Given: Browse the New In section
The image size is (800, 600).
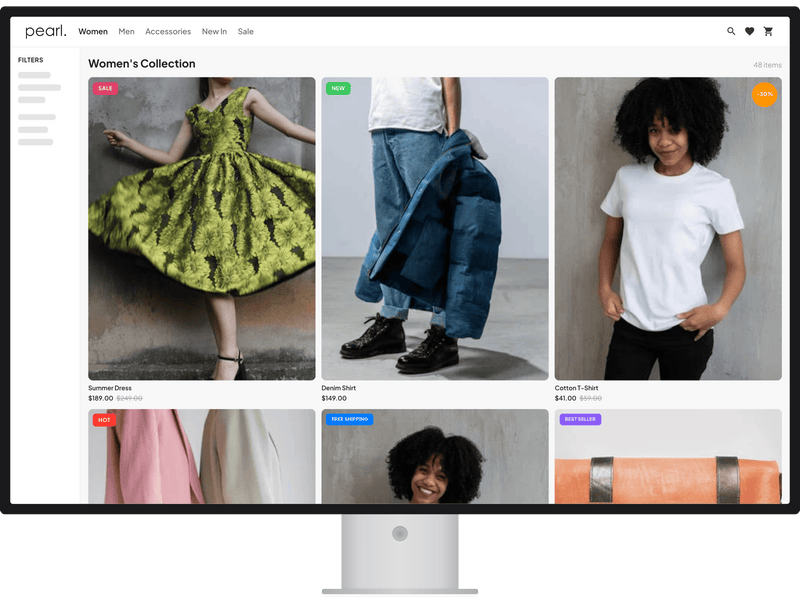Looking at the screenshot, I should tap(214, 31).
